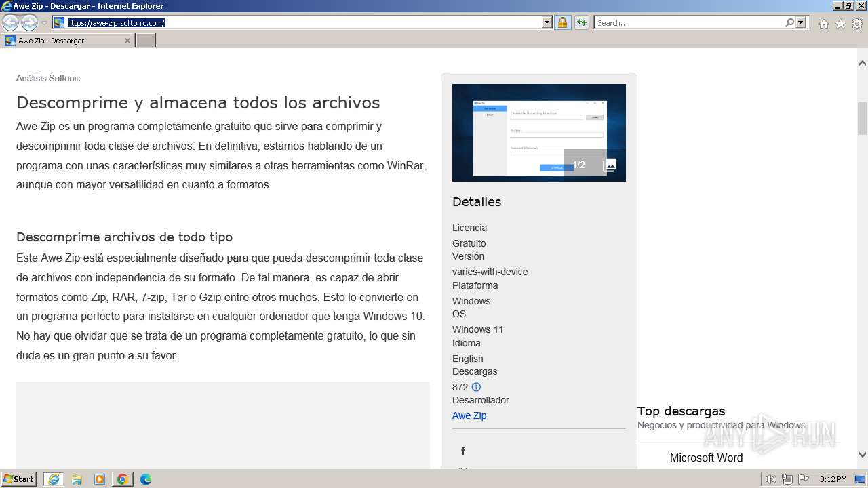Image resolution: width=868 pixels, height=488 pixels.
Task: Click 'Descomprime archivos de todo tipo' subheading
Action: point(125,237)
